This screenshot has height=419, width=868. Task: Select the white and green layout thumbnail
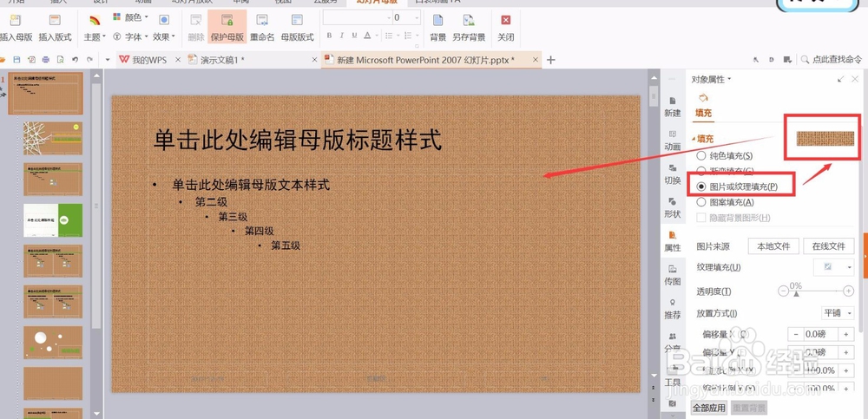pyautogui.click(x=53, y=220)
